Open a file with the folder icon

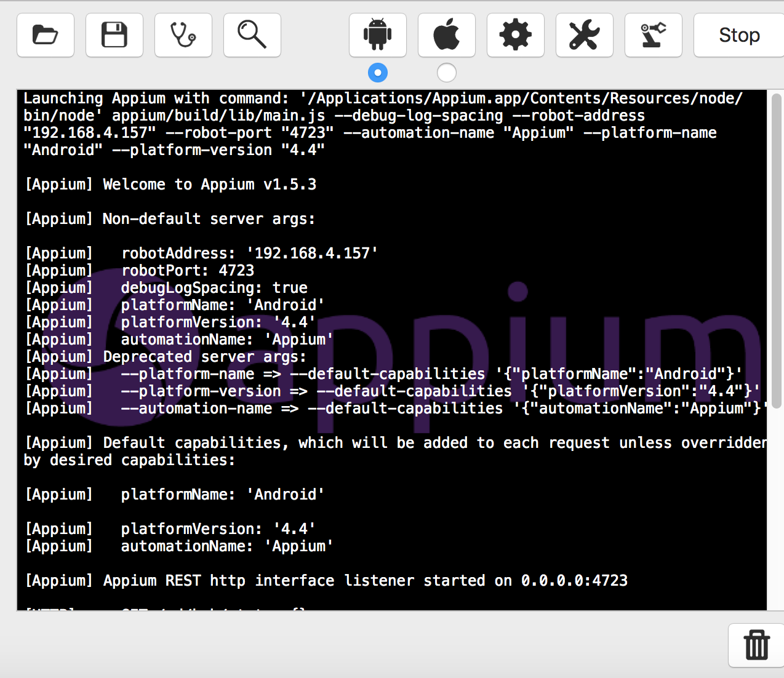point(46,35)
